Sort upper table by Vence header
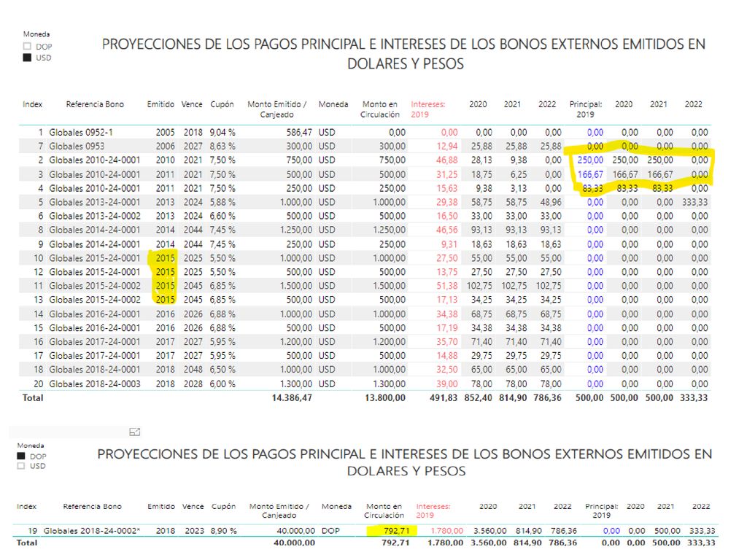The image size is (747, 560). point(192,104)
